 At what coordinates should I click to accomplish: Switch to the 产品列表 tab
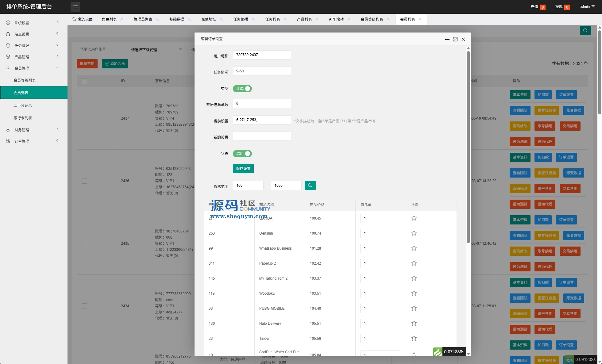coord(304,19)
